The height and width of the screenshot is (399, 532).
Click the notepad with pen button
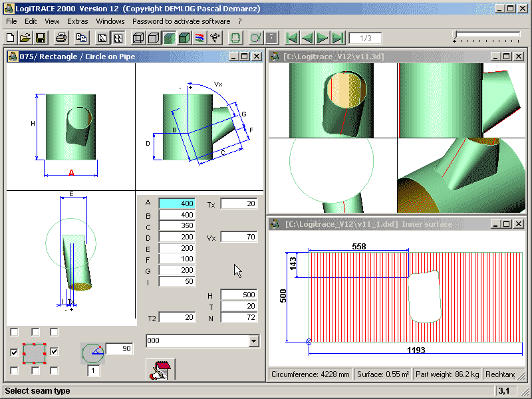tap(160, 370)
